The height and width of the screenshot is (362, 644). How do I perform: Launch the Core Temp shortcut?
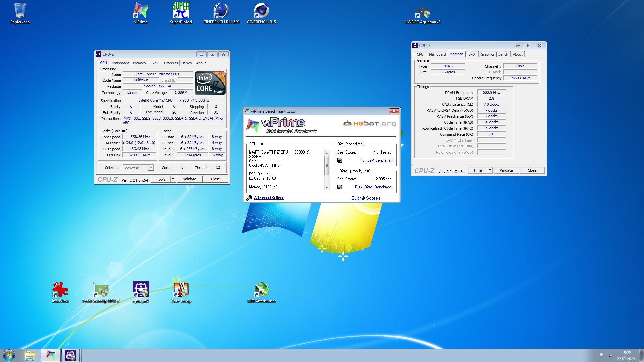pos(181,292)
